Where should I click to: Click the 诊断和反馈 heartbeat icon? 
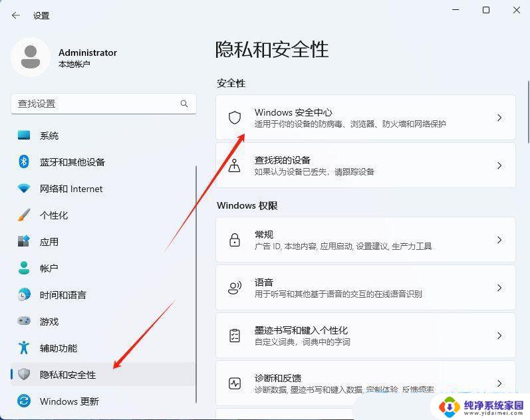[235, 383]
